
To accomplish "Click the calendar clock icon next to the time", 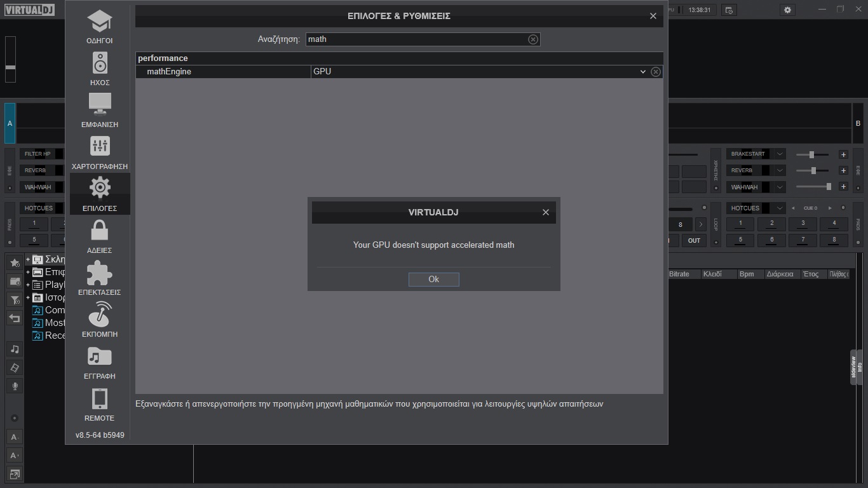I will tap(729, 10).
